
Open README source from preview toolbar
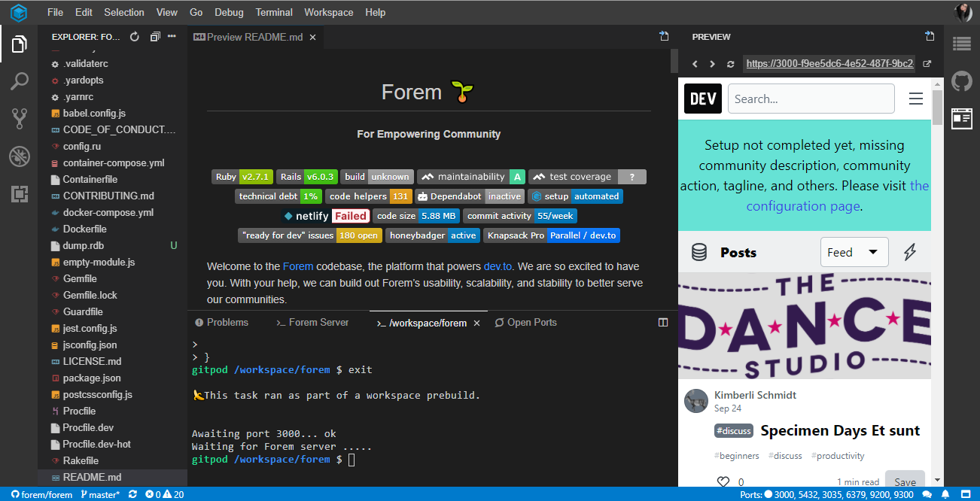point(664,36)
